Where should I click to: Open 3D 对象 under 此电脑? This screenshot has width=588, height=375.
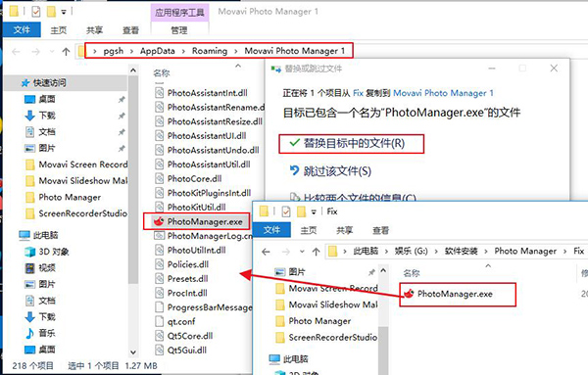(54, 252)
